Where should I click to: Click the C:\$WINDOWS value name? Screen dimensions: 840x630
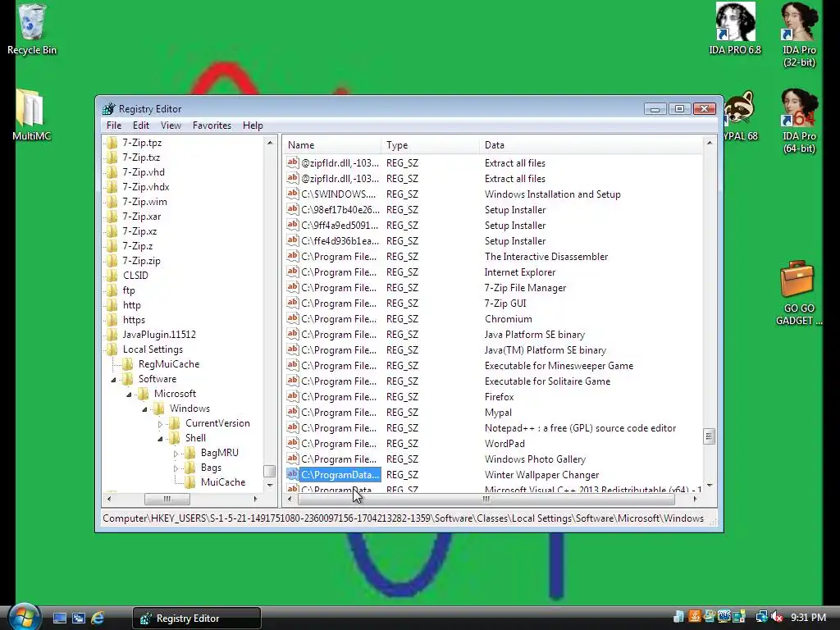tap(339, 194)
